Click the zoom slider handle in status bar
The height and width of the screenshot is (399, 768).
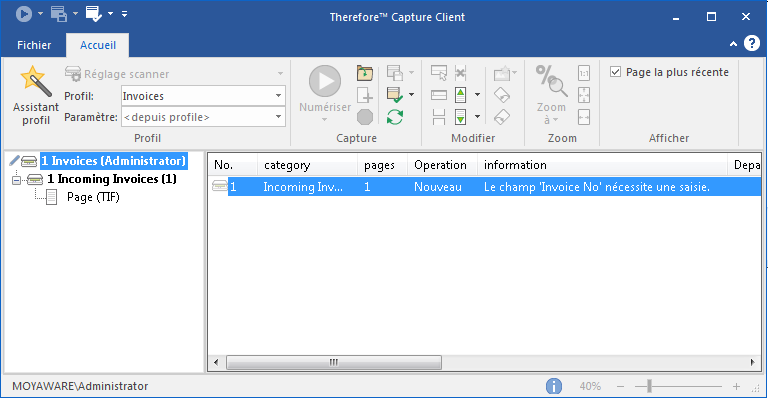pos(649,386)
